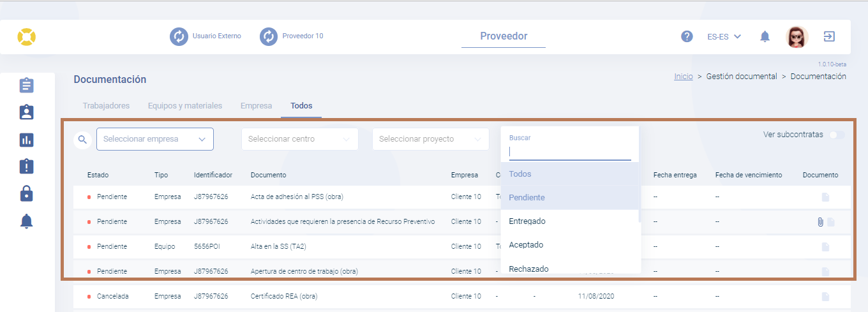Click Gestión documental in breadcrumb
This screenshot has width=868, height=312.
742,77
